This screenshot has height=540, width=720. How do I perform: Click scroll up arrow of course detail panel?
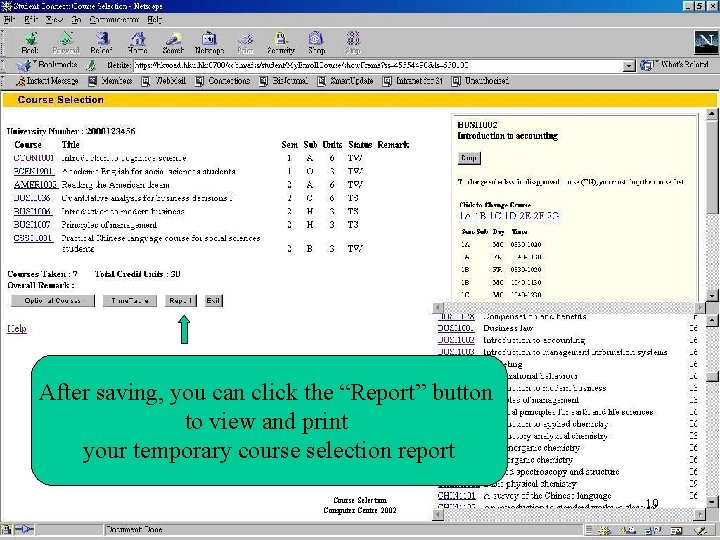(712, 113)
